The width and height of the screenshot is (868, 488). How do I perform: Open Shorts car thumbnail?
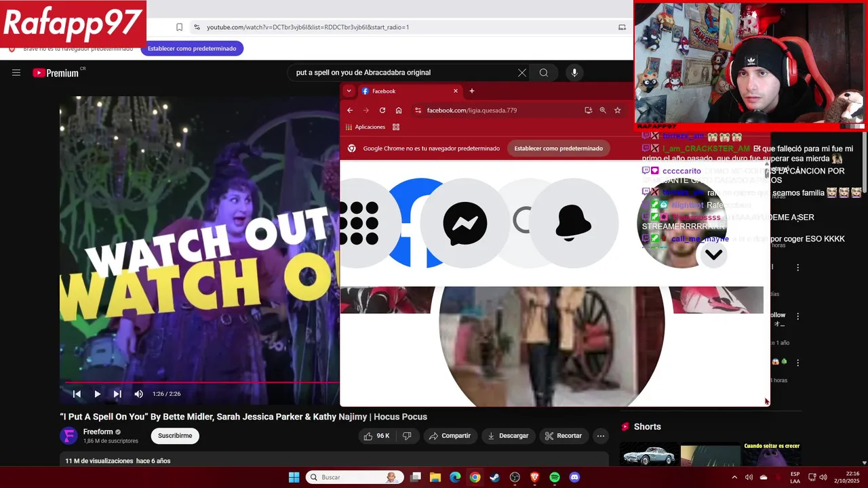(650, 454)
